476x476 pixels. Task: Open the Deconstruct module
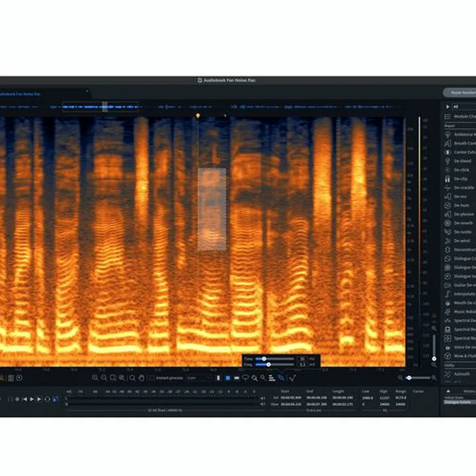tap(460, 249)
